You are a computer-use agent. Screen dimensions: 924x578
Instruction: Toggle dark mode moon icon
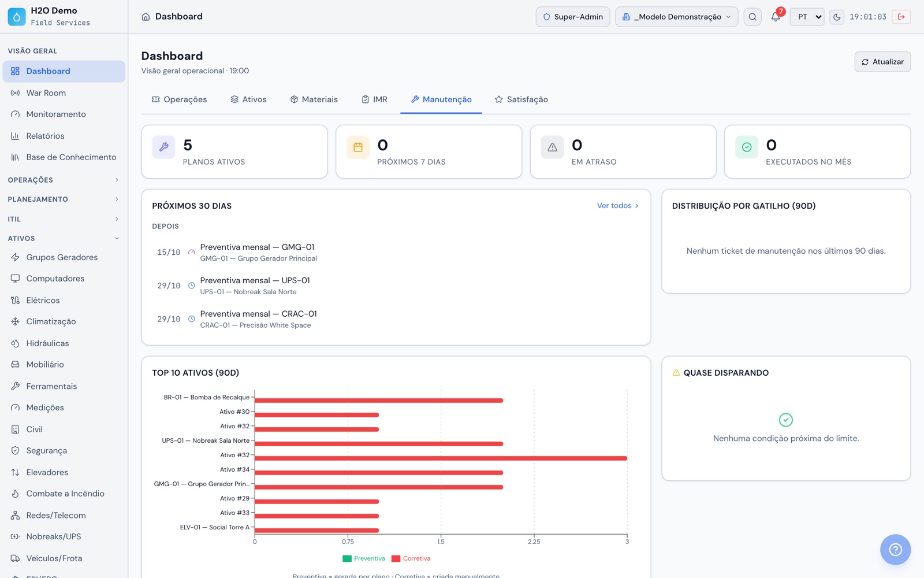[837, 17]
